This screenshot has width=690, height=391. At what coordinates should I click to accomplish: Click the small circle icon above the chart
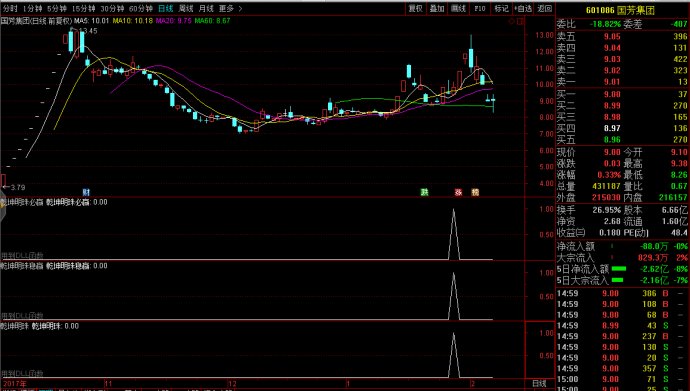click(x=512, y=21)
